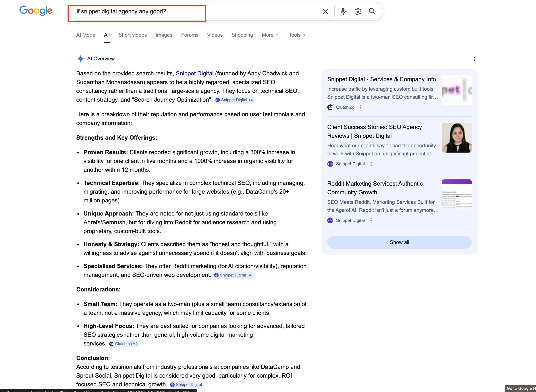Switch to the Forums tab
The width and height of the screenshot is (536, 392).
tap(190, 35)
